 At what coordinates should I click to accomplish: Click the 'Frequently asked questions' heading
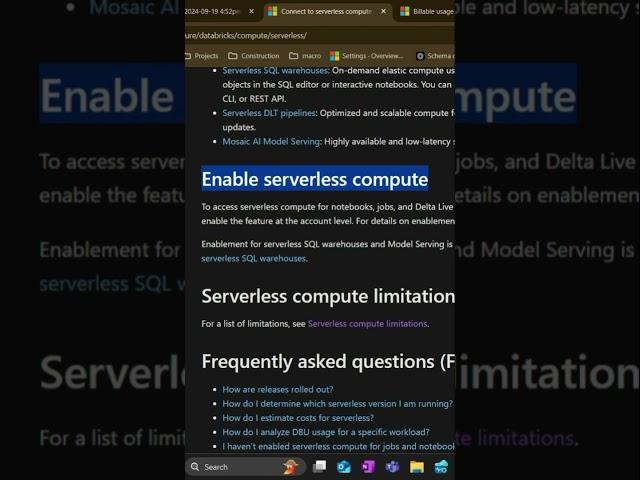pos(328,362)
